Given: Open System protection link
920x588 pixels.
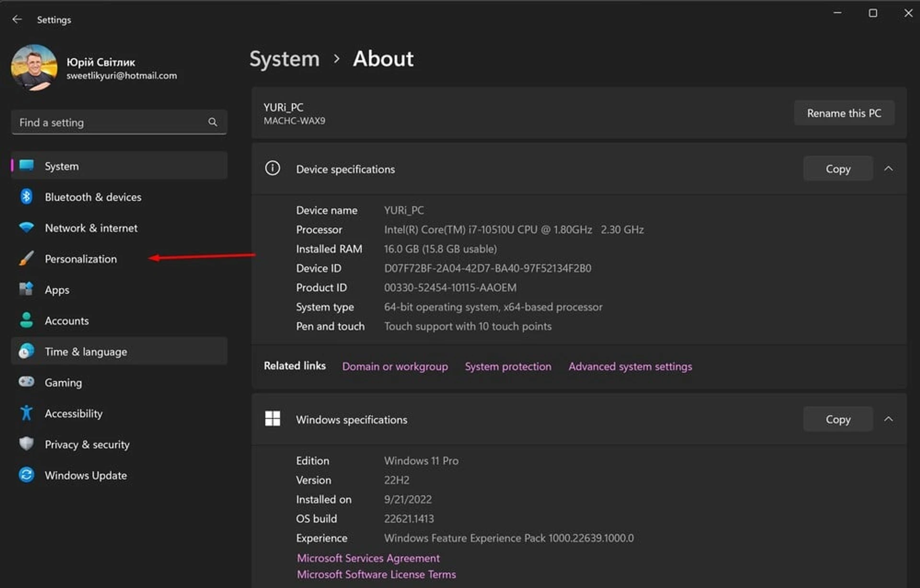Looking at the screenshot, I should pos(508,367).
